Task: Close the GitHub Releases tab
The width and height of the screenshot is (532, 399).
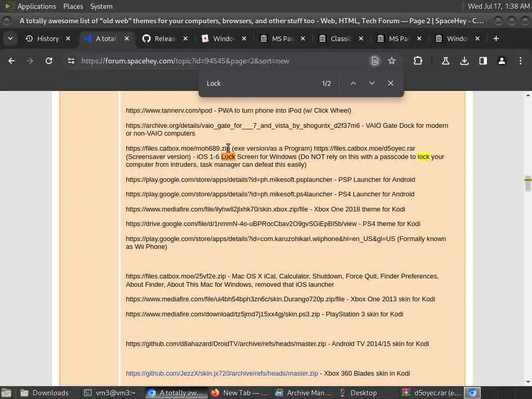Action: pos(185,38)
